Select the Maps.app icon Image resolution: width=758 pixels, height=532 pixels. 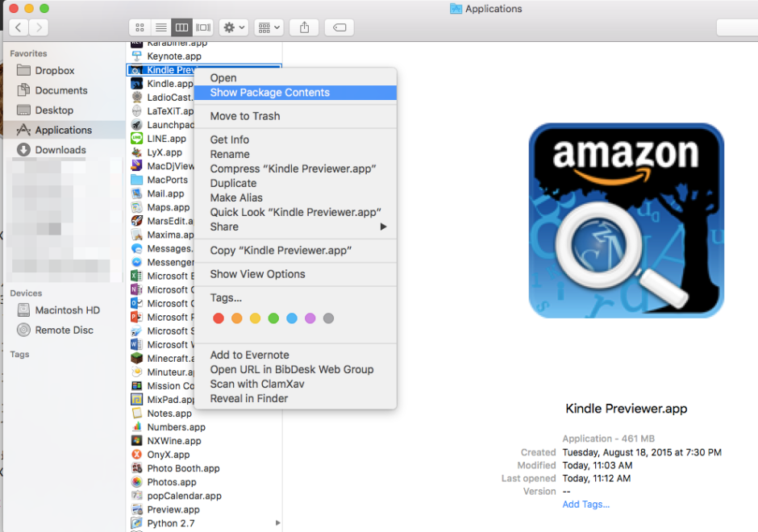[x=137, y=207]
